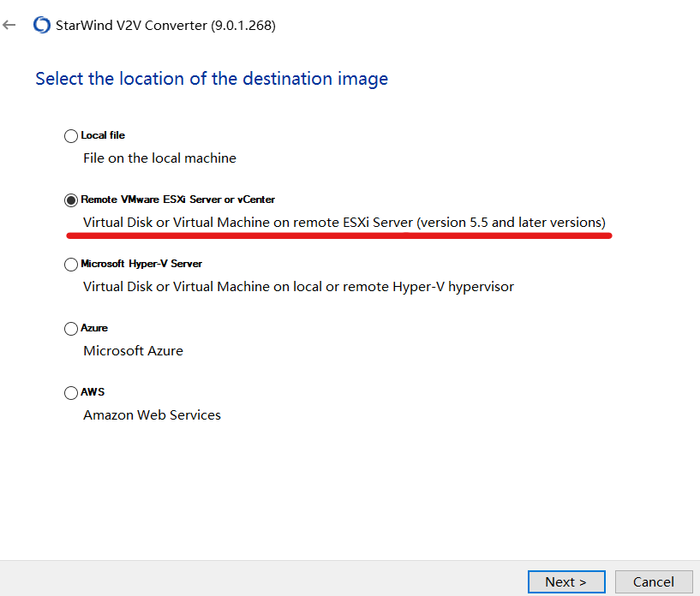
Task: Click the 'Local file' option label
Action: [x=103, y=135]
